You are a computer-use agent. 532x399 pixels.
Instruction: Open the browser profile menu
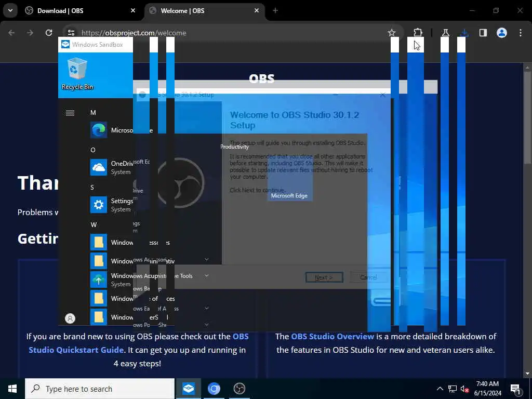(502, 33)
